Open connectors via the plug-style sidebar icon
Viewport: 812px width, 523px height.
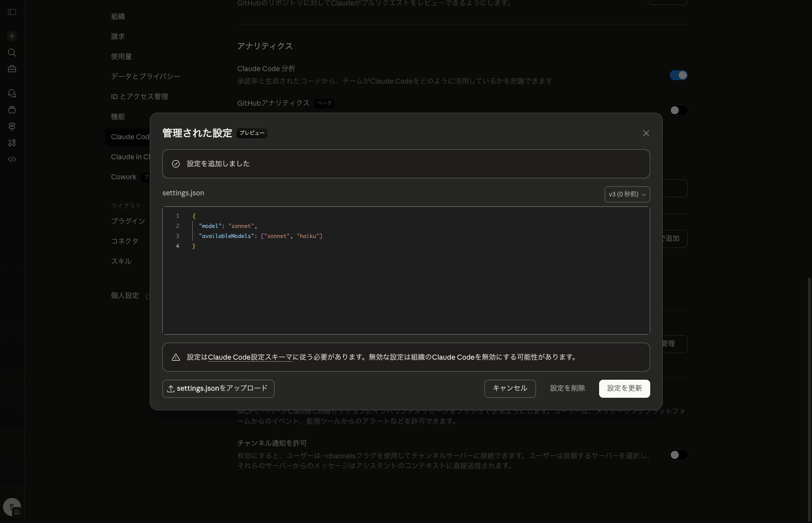coord(12,126)
